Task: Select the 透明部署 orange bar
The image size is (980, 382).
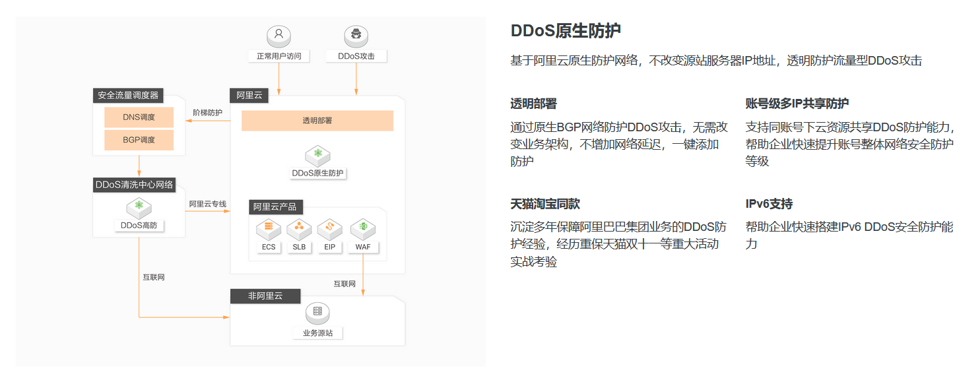Action: pyautogui.click(x=317, y=121)
